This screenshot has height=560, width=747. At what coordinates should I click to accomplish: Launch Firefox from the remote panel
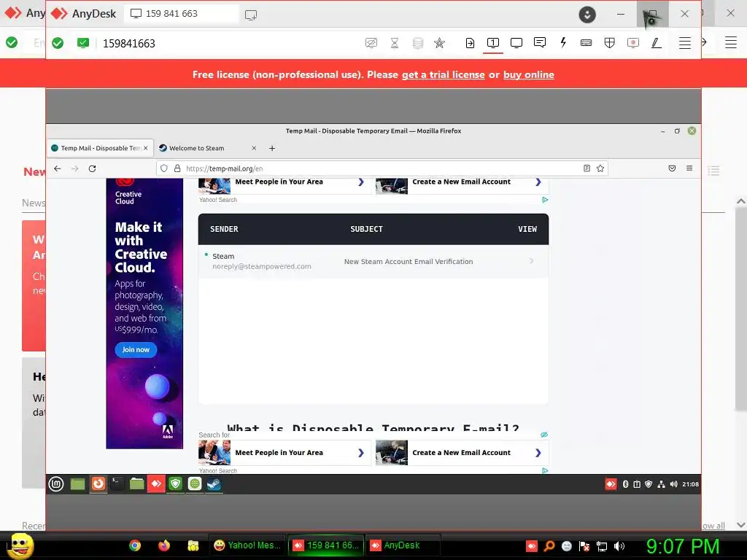pos(98,484)
